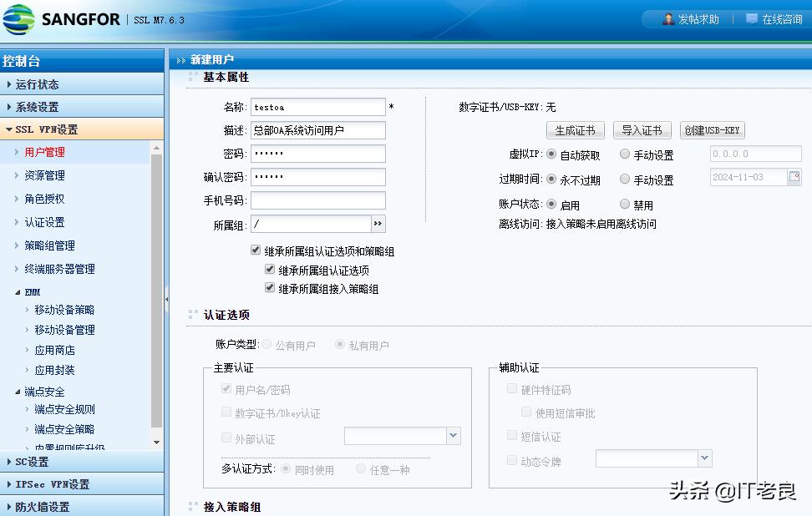Set 账户状态 to 禁用
This screenshot has height=516, width=812.
coord(625,204)
